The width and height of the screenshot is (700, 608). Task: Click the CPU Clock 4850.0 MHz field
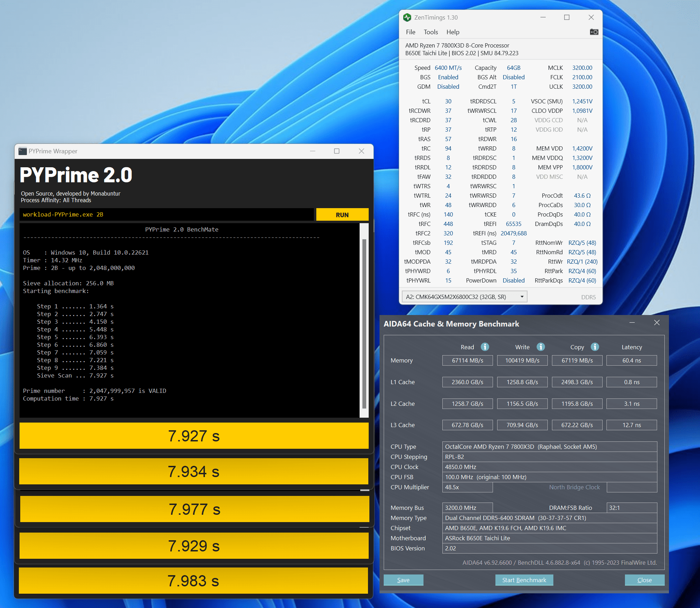tap(550, 467)
